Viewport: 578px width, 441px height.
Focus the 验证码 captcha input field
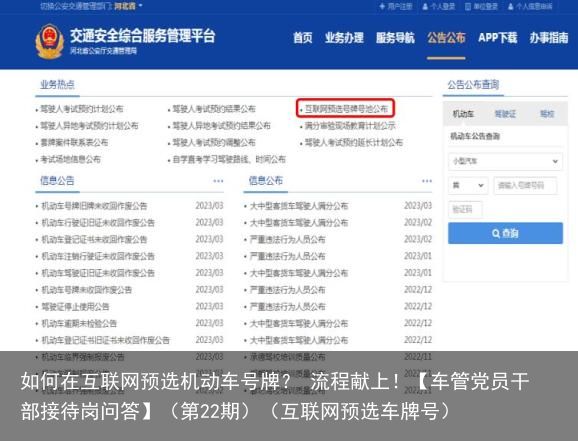coord(465,209)
